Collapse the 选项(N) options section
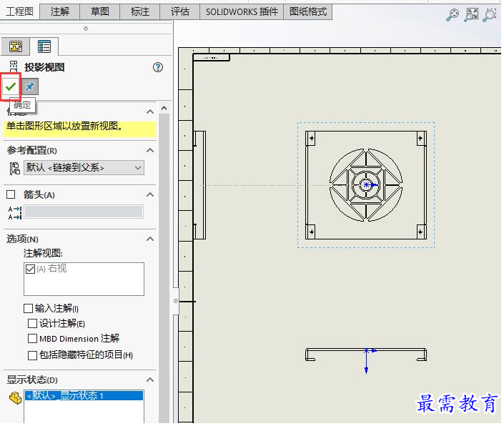Screen dimensions: 504x426 tap(150, 239)
